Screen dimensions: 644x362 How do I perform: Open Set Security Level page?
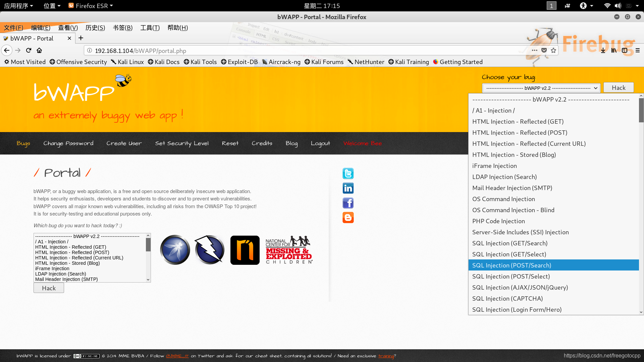pyautogui.click(x=182, y=143)
